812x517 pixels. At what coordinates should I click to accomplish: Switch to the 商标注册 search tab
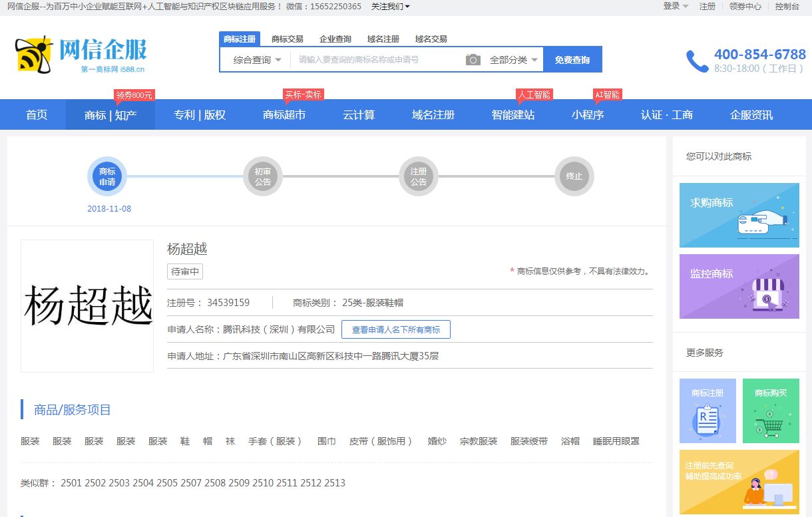coord(240,39)
